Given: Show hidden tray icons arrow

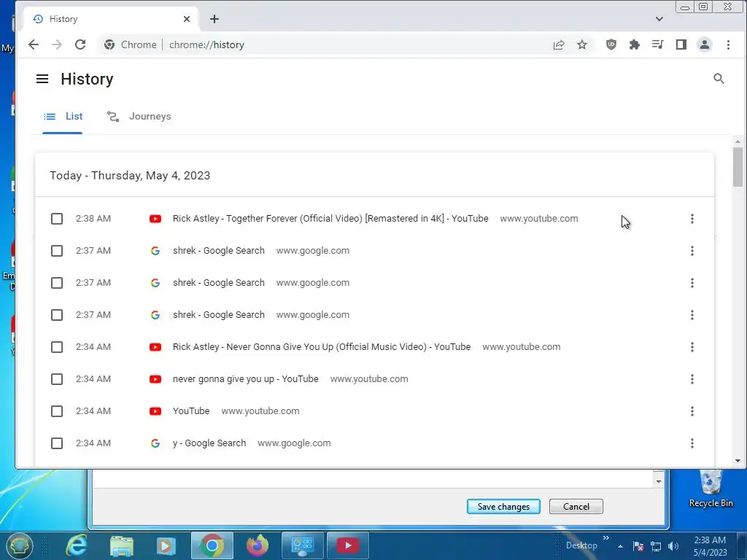Looking at the screenshot, I should pyautogui.click(x=620, y=546).
